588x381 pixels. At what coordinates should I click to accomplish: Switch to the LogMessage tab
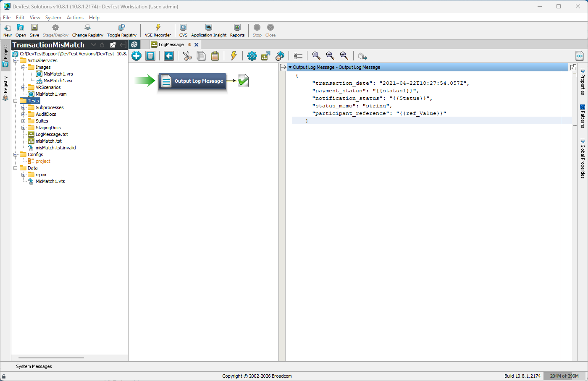pos(171,44)
